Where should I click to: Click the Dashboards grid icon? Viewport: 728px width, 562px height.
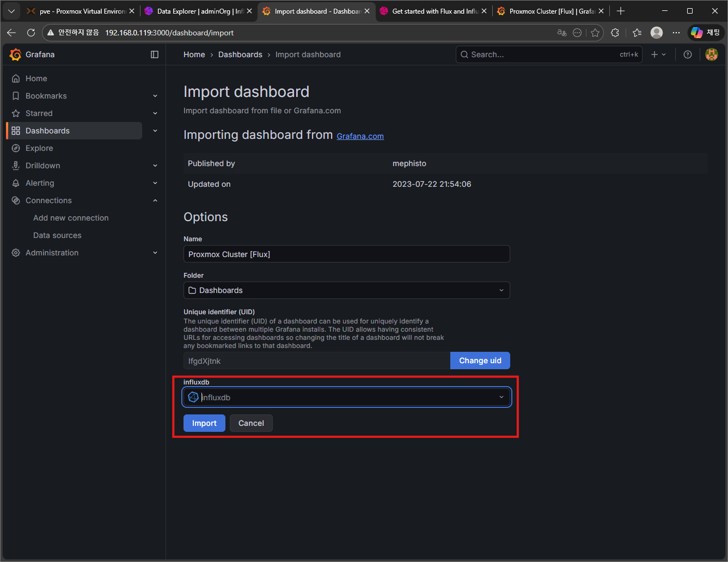(16, 131)
